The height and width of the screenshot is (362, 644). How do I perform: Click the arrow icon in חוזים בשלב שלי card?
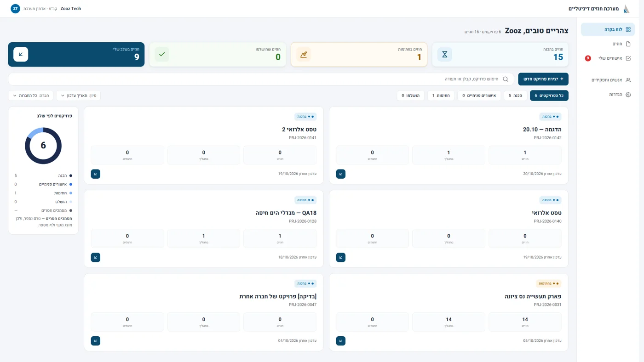click(21, 54)
